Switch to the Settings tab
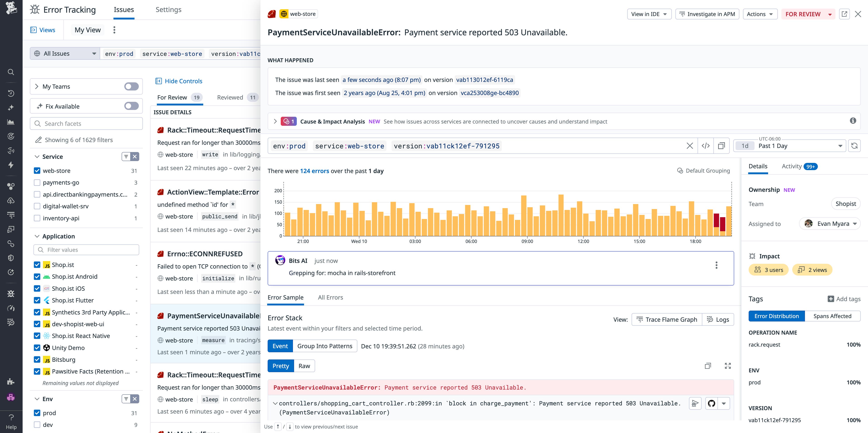The height and width of the screenshot is (433, 868). (168, 10)
